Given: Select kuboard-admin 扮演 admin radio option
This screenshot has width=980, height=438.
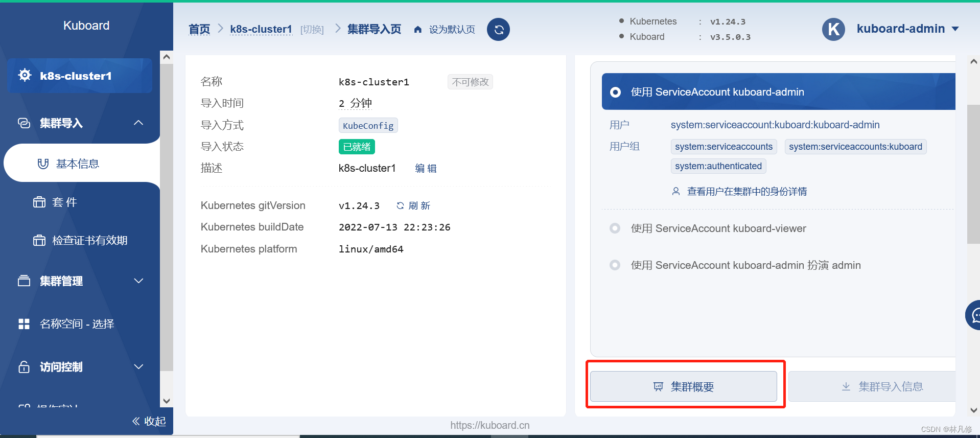Looking at the screenshot, I should tap(615, 265).
